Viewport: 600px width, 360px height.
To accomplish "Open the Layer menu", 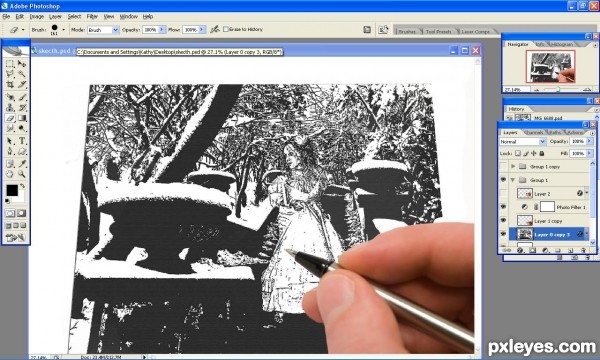I will (x=55, y=16).
